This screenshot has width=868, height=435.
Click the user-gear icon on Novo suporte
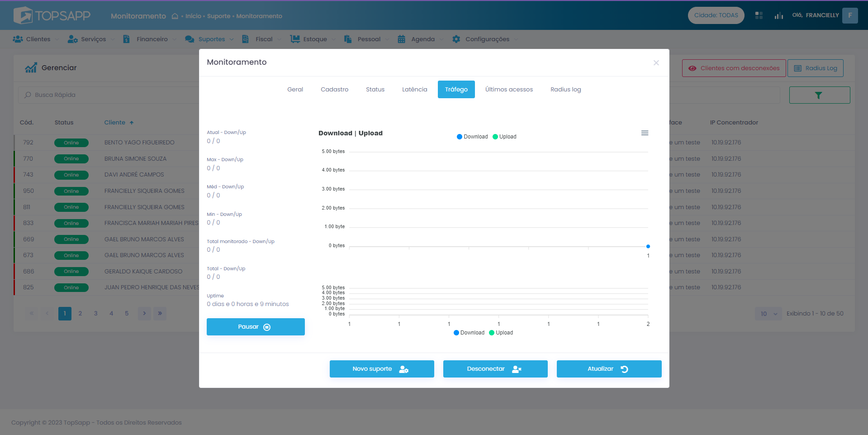pos(403,369)
